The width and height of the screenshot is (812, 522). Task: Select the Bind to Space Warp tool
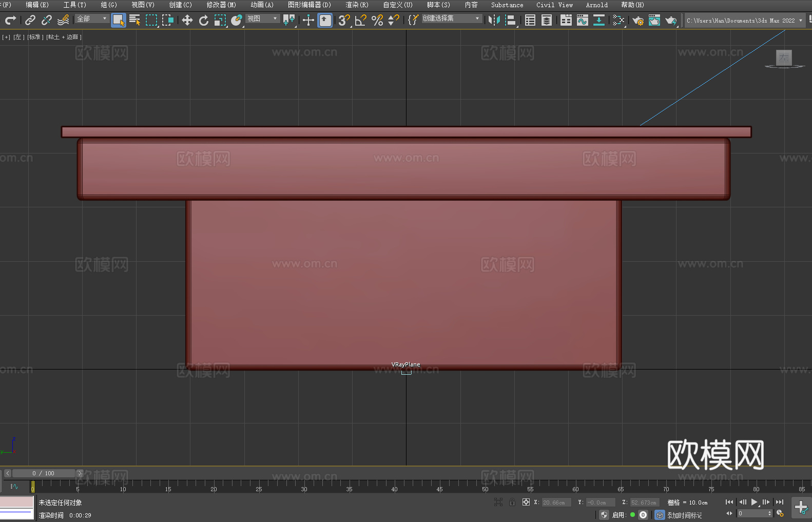pyautogui.click(x=63, y=20)
